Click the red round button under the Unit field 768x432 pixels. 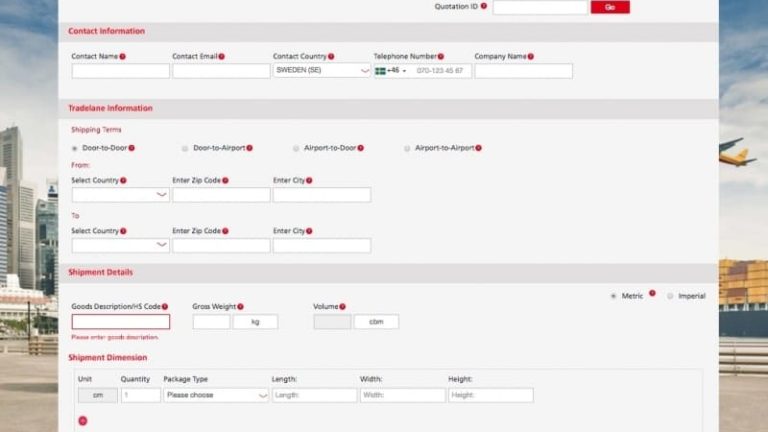pos(83,421)
